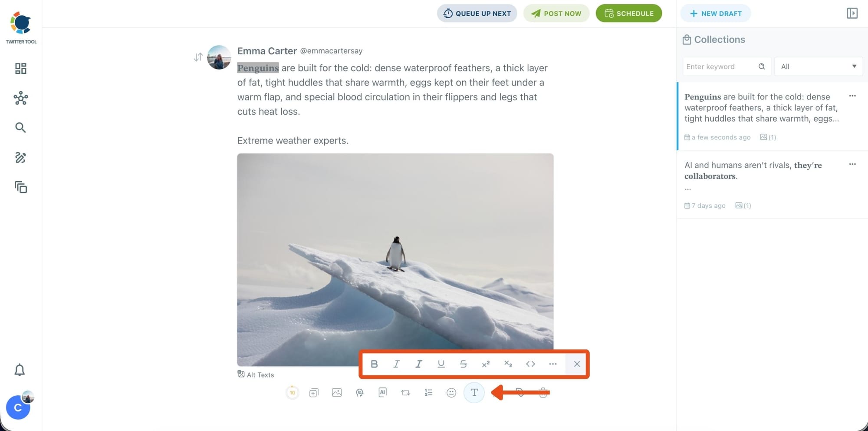Open the All filter dropdown
Image resolution: width=868 pixels, height=431 pixels.
(x=819, y=66)
